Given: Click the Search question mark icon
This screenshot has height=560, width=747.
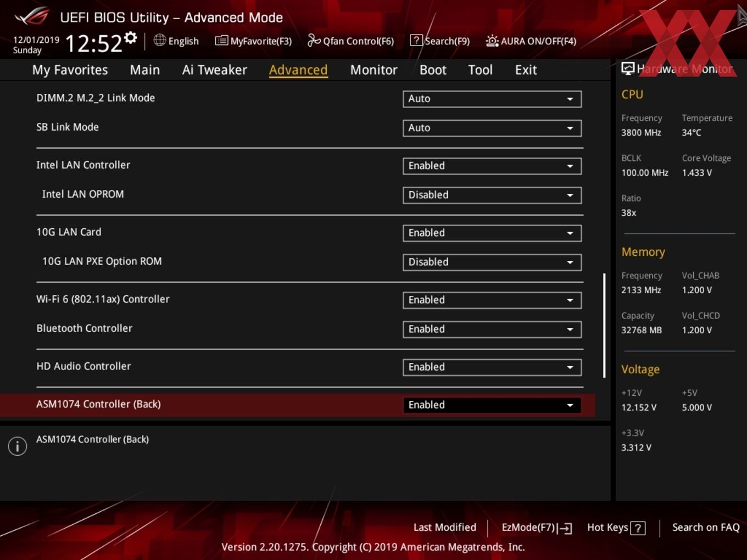Looking at the screenshot, I should point(416,41).
